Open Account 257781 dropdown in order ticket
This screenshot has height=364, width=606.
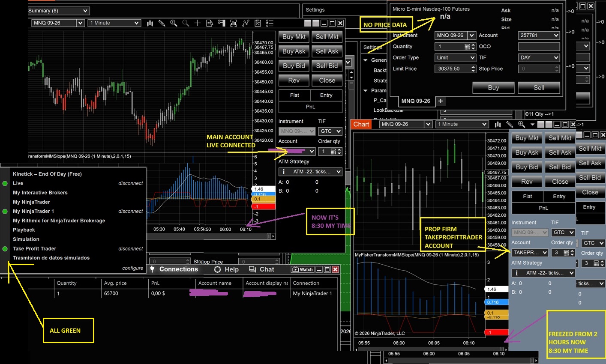pyautogui.click(x=539, y=35)
